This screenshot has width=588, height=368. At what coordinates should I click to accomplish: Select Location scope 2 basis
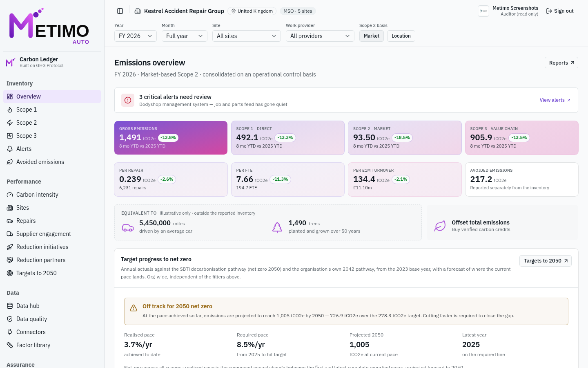click(401, 36)
